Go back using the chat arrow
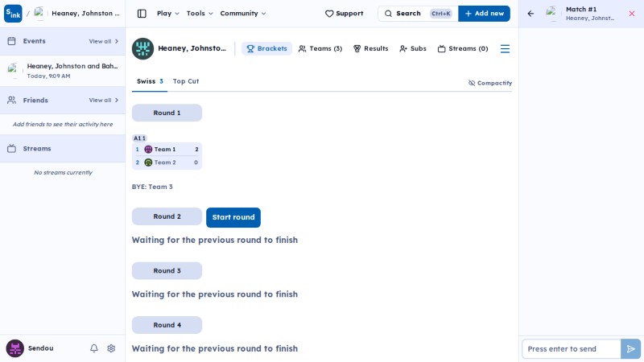Viewport: 644px width, 362px height. point(530,14)
